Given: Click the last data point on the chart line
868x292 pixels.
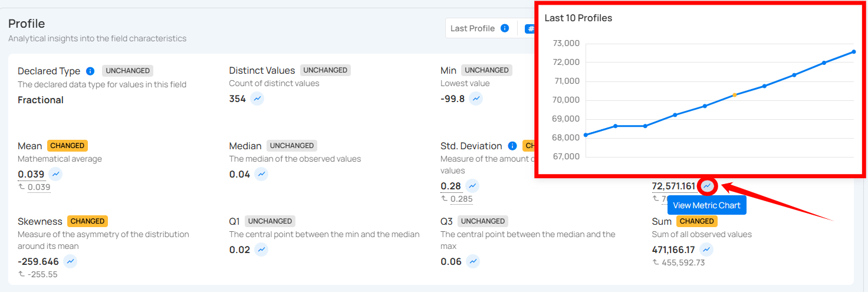Looking at the screenshot, I should [853, 51].
